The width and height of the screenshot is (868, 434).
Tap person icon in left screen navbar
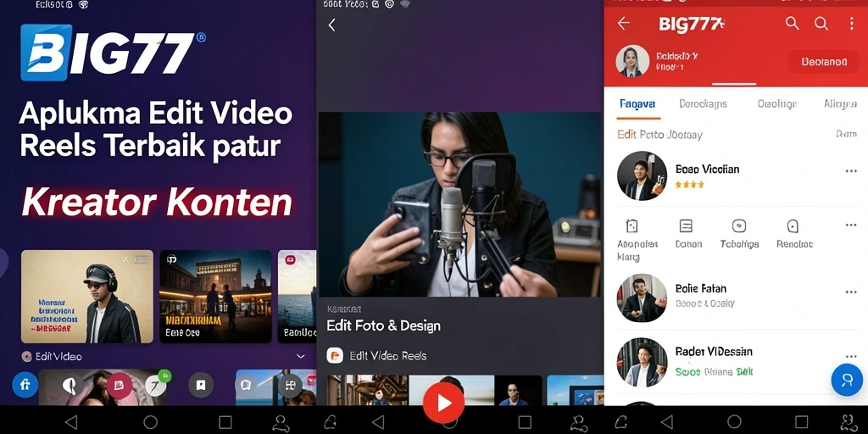(281, 423)
